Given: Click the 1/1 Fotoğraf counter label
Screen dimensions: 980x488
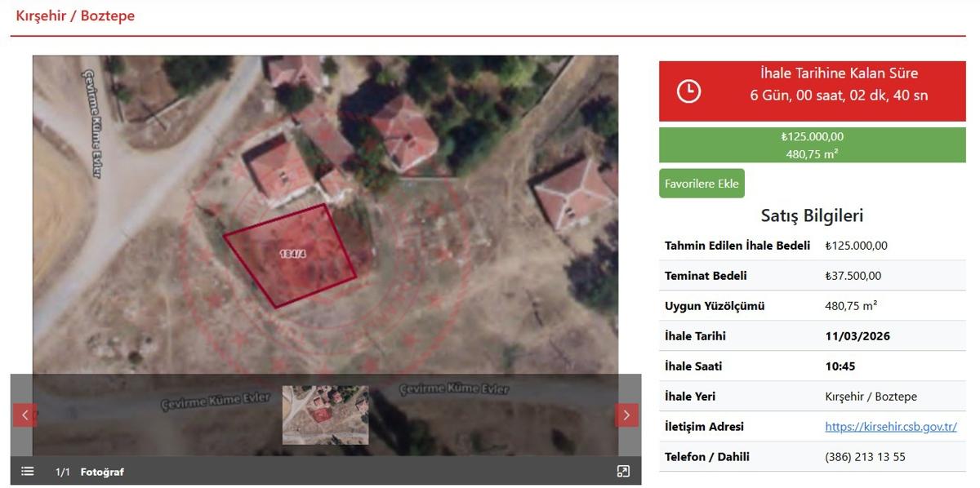Looking at the screenshot, I should (x=90, y=472).
